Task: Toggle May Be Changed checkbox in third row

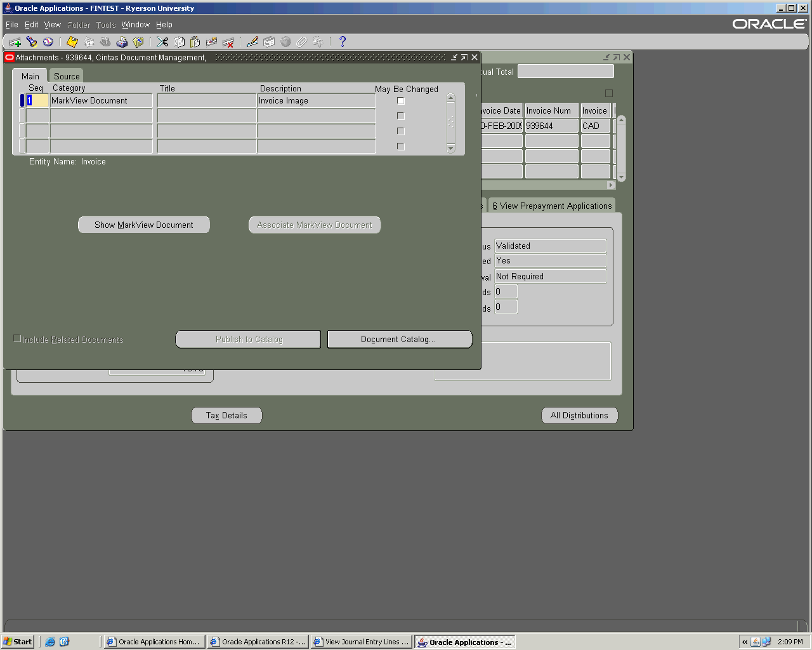Action: pyautogui.click(x=400, y=131)
